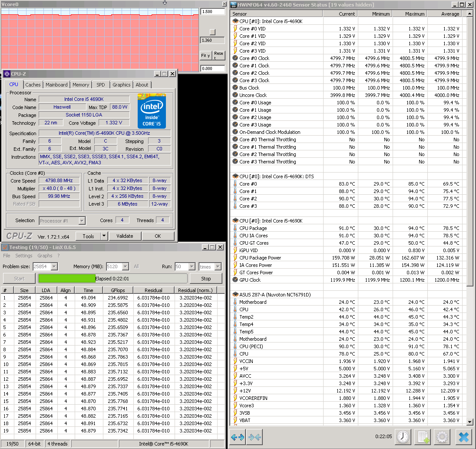Click the Average column header in HWiNFO
The image size is (476, 449).
click(444, 13)
